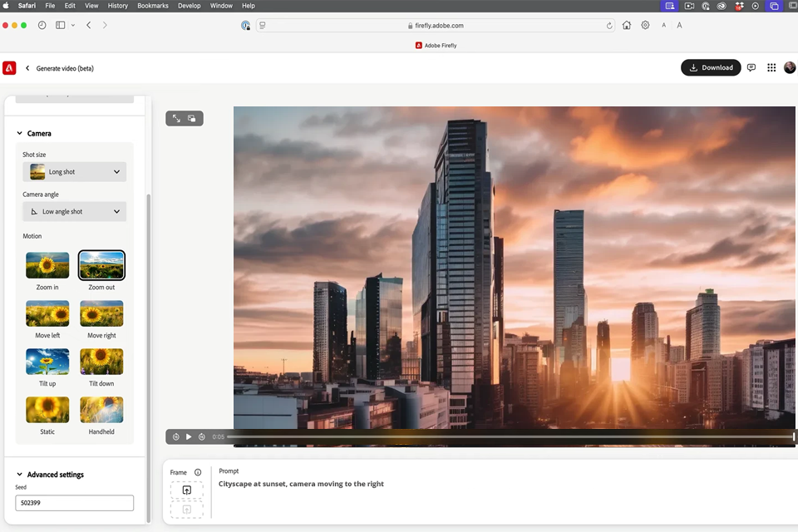Skip the video forward a few seconds
This screenshot has height=532, width=798.
pos(202,436)
